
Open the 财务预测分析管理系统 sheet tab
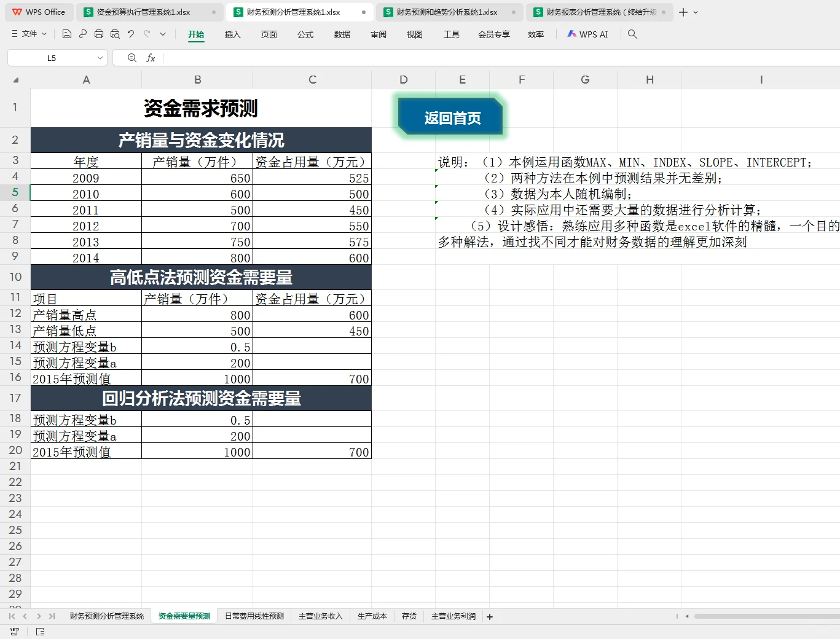point(107,616)
